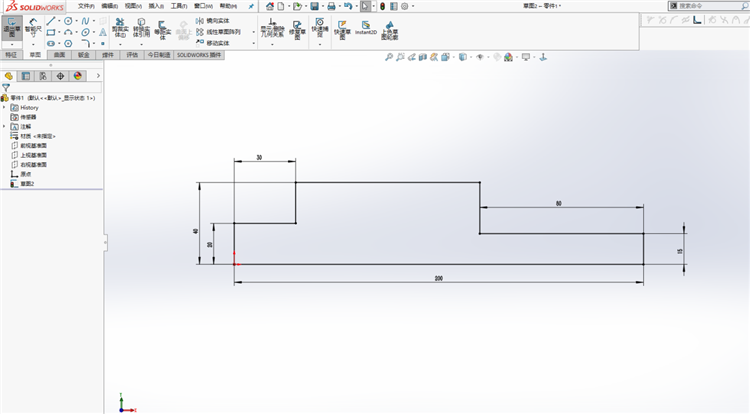Click the Undo icon
The width and height of the screenshot is (750, 414).
tap(348, 6)
